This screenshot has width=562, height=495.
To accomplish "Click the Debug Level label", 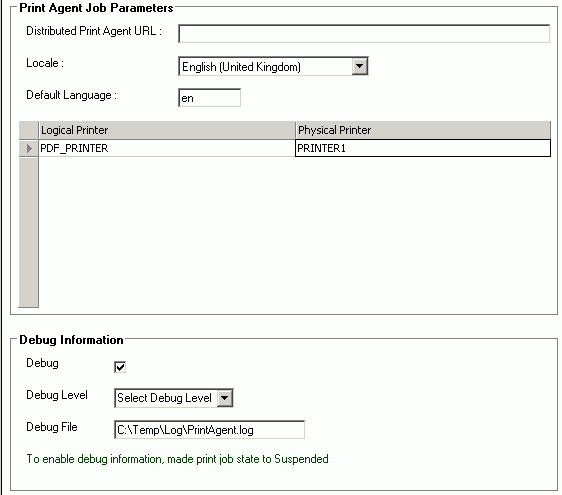I will point(57,395).
